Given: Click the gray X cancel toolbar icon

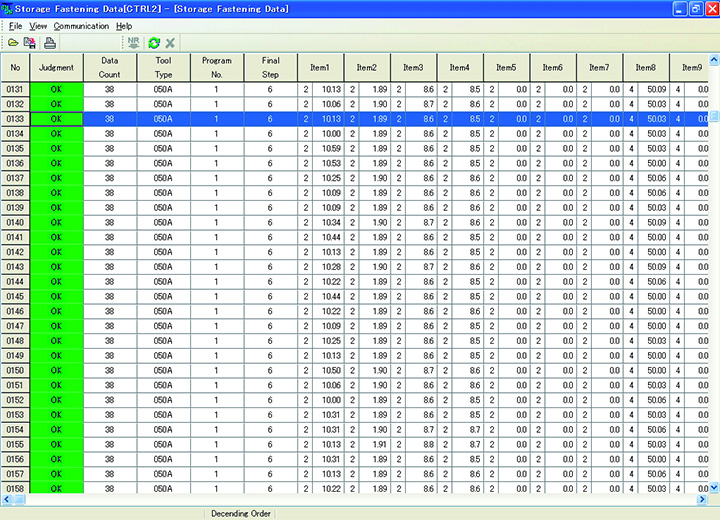Looking at the screenshot, I should (170, 42).
